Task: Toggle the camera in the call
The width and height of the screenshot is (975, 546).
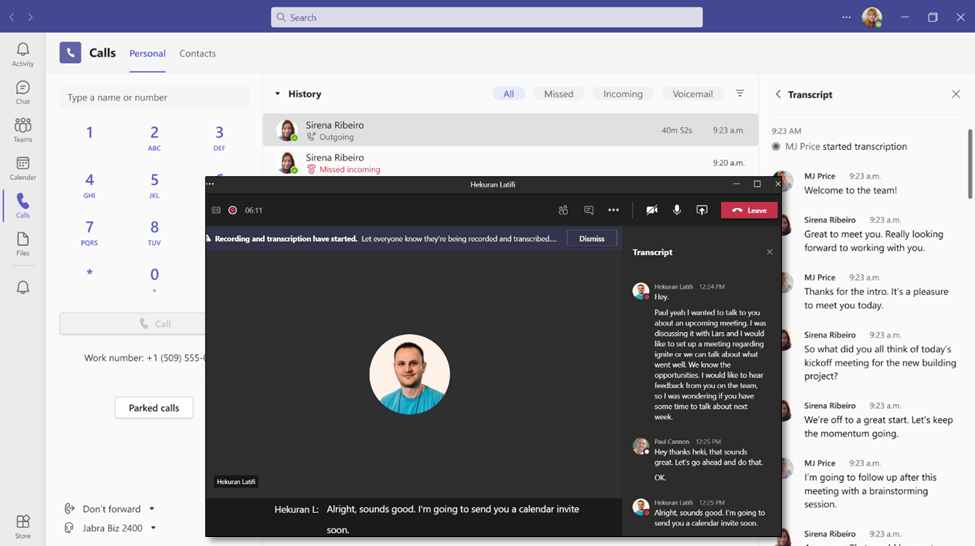Action: click(x=652, y=210)
